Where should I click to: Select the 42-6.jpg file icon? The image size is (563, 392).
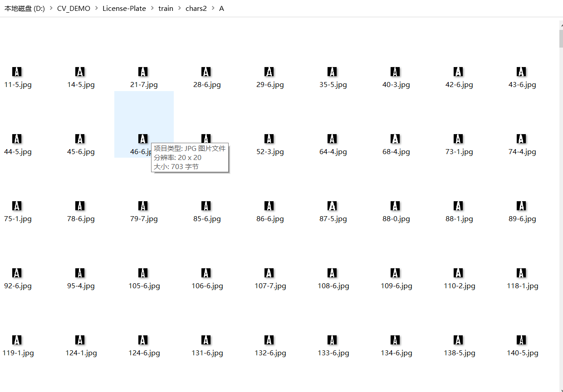(x=458, y=72)
